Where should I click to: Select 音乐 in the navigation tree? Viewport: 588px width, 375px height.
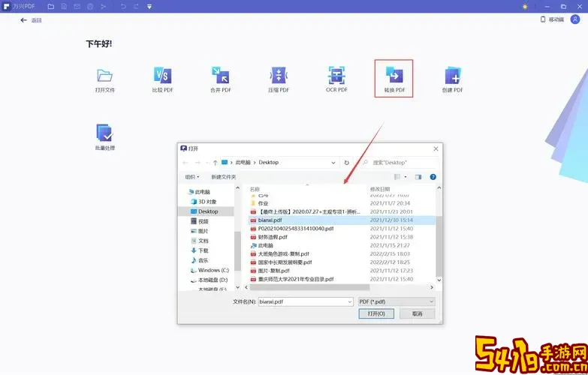point(200,260)
